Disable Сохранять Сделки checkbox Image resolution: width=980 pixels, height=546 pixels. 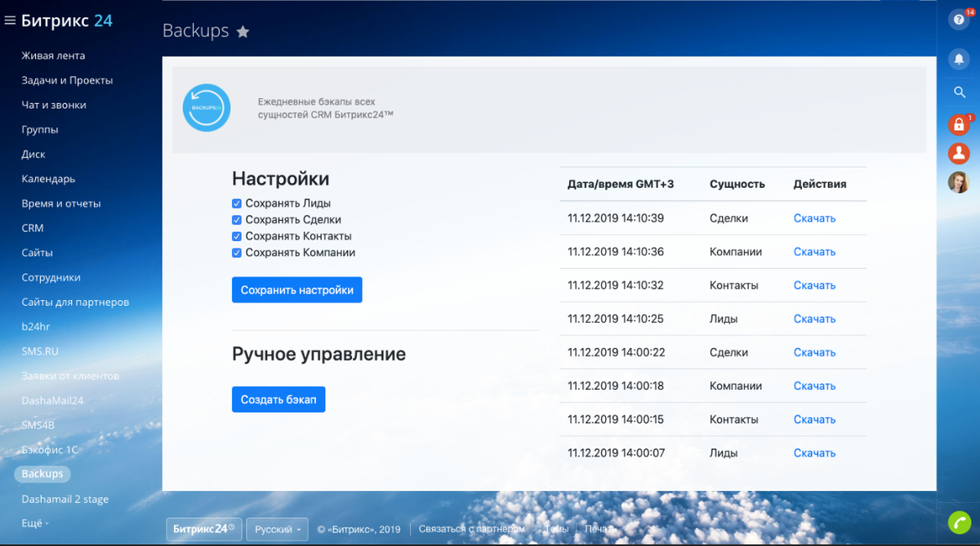coord(237,219)
